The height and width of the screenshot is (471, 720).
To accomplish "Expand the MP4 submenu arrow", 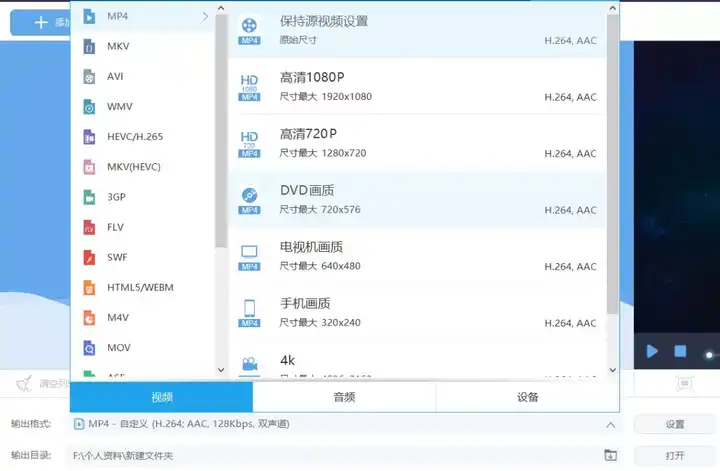I will pyautogui.click(x=205, y=17).
